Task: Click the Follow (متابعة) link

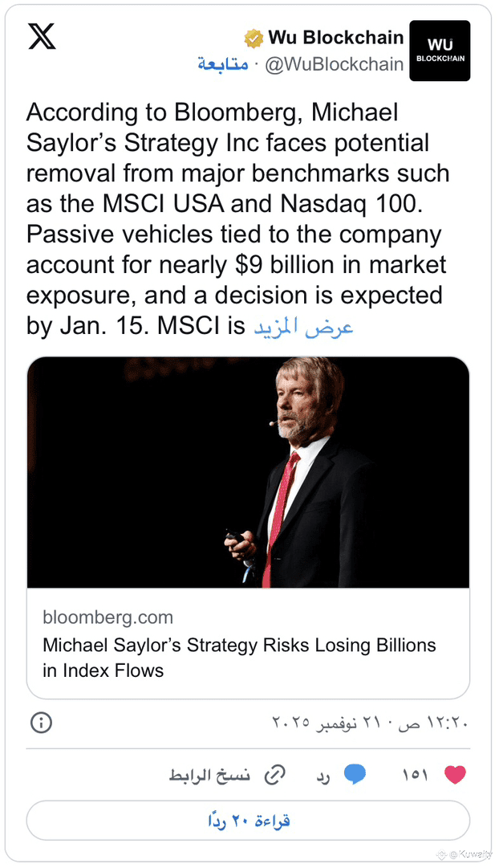Action: click(x=222, y=65)
